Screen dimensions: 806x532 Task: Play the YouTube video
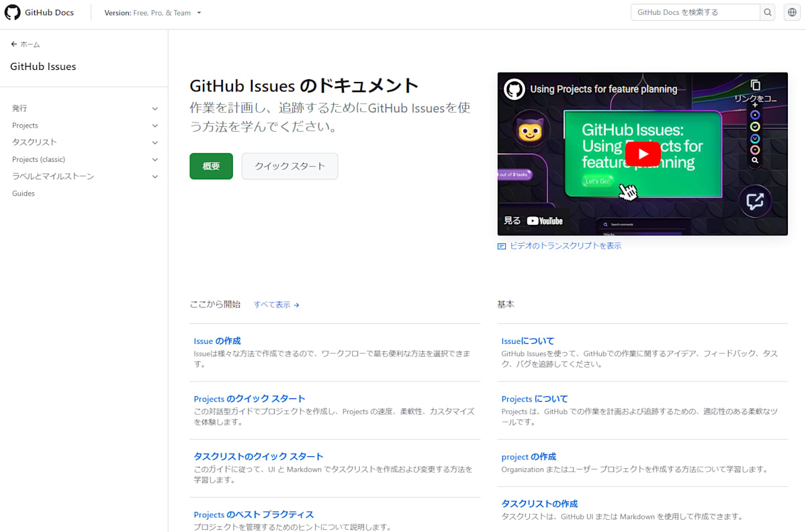pos(643,154)
